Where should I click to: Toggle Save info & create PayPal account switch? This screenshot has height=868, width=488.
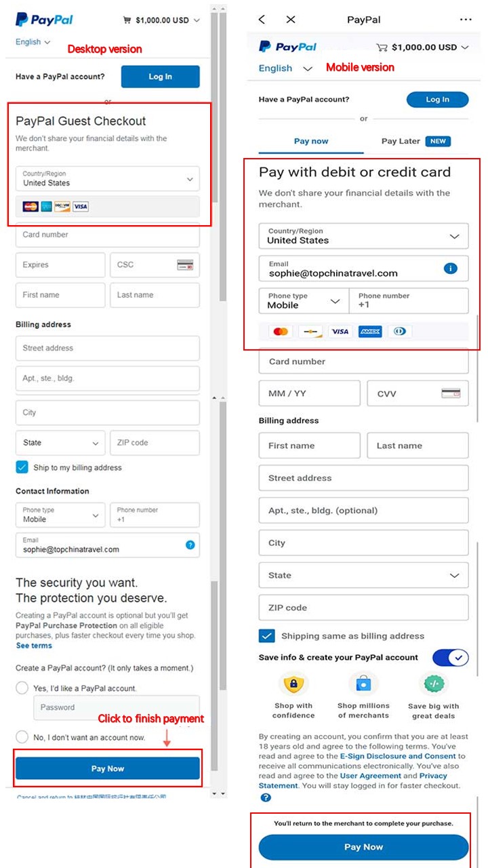tap(450, 658)
